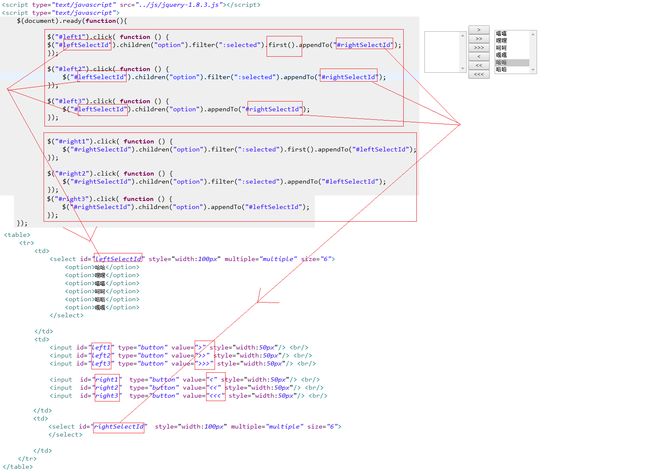Click the opening <table> tag

click(x=17, y=235)
